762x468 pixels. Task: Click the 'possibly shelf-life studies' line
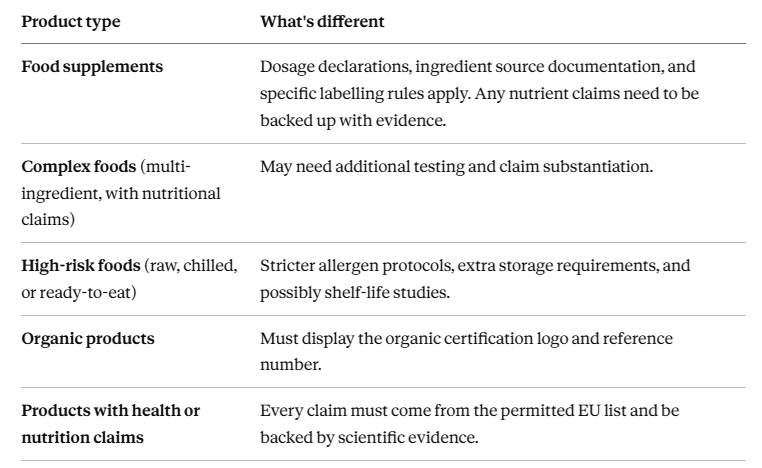coord(355,293)
